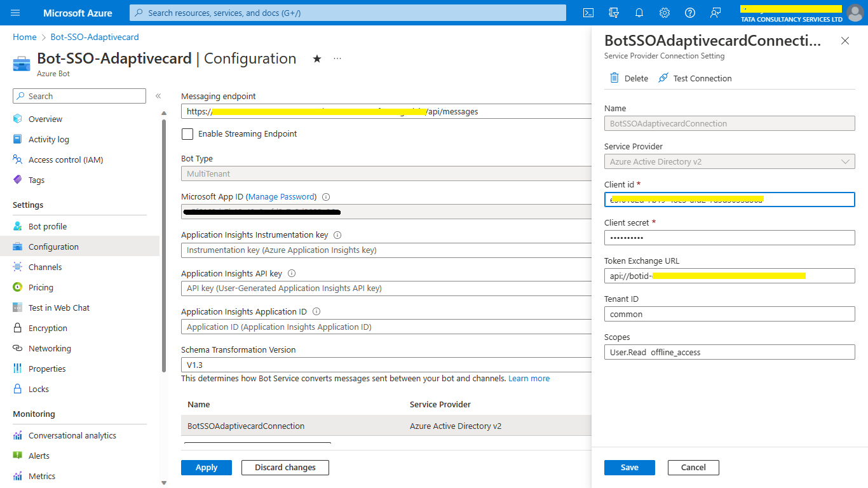Save the connection setting
The image size is (868, 488).
[x=630, y=467]
